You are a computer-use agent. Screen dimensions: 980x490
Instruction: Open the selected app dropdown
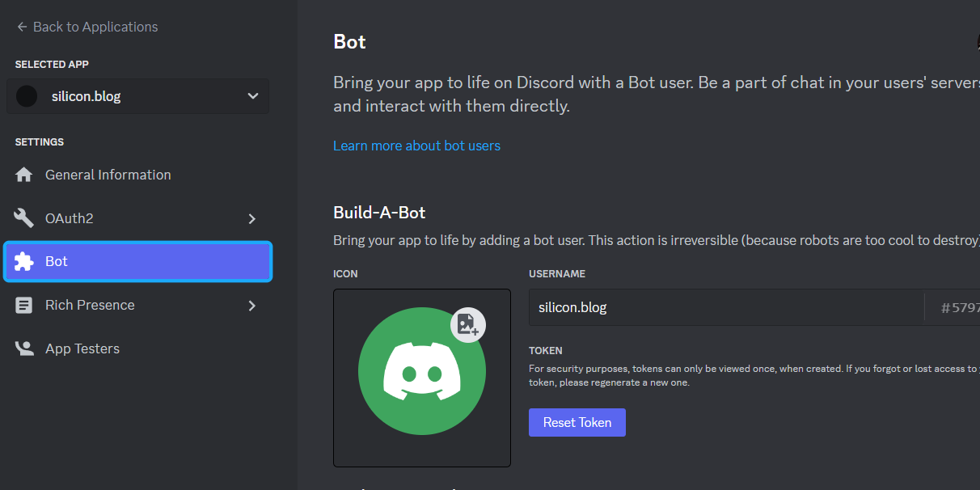(137, 96)
